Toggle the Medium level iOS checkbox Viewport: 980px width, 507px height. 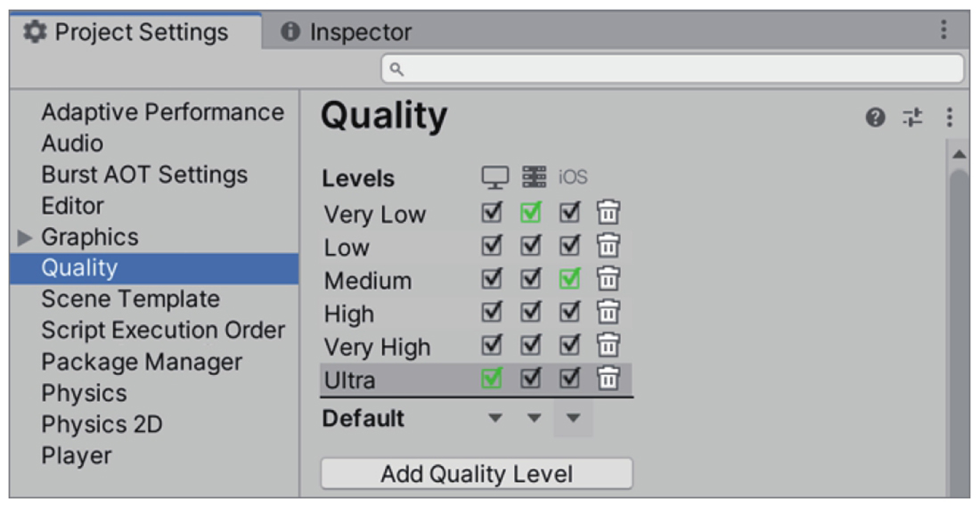coord(570,280)
